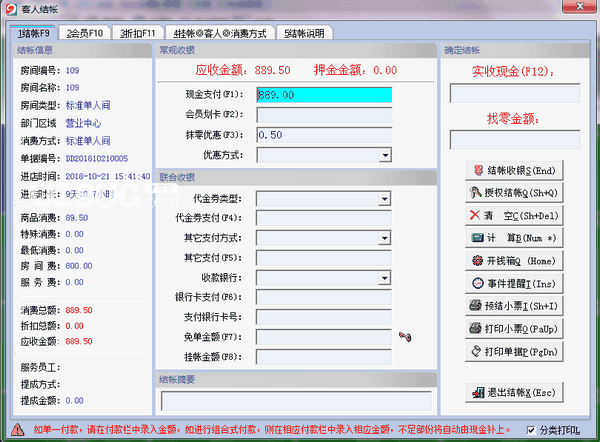Click the 会员划卡(F2) input field

324,115
